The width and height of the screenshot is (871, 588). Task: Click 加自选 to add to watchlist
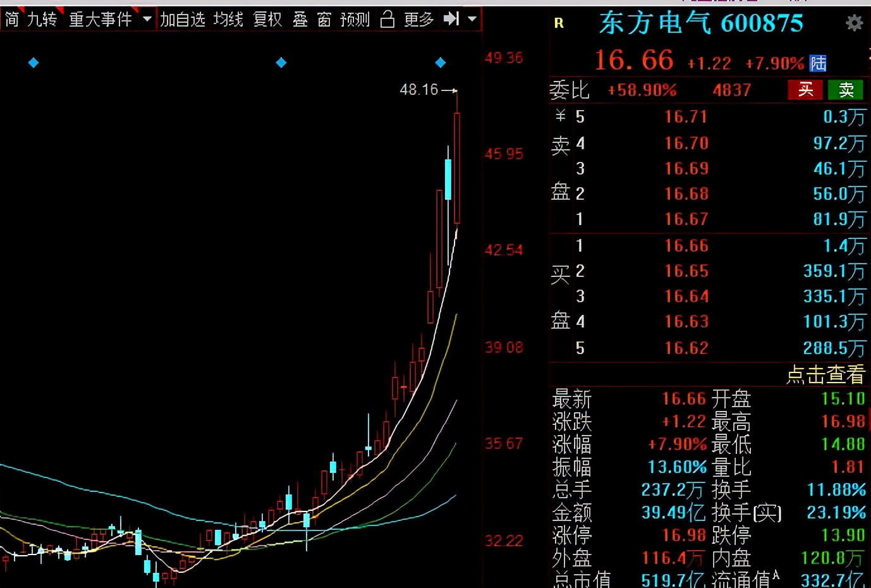pyautogui.click(x=183, y=20)
